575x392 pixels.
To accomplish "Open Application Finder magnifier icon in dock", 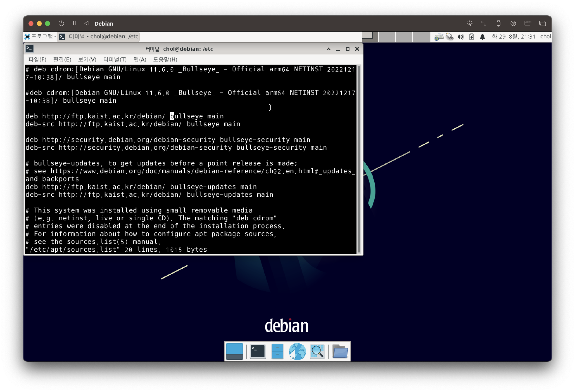I will (x=317, y=352).
